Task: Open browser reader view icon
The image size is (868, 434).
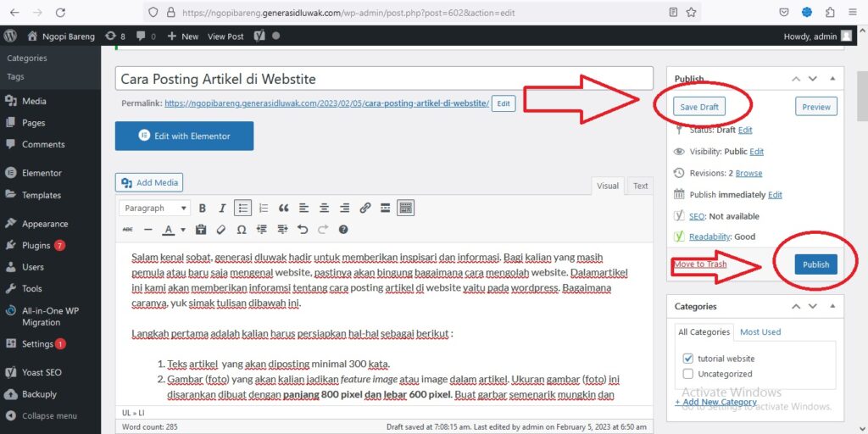Action: coord(673,12)
